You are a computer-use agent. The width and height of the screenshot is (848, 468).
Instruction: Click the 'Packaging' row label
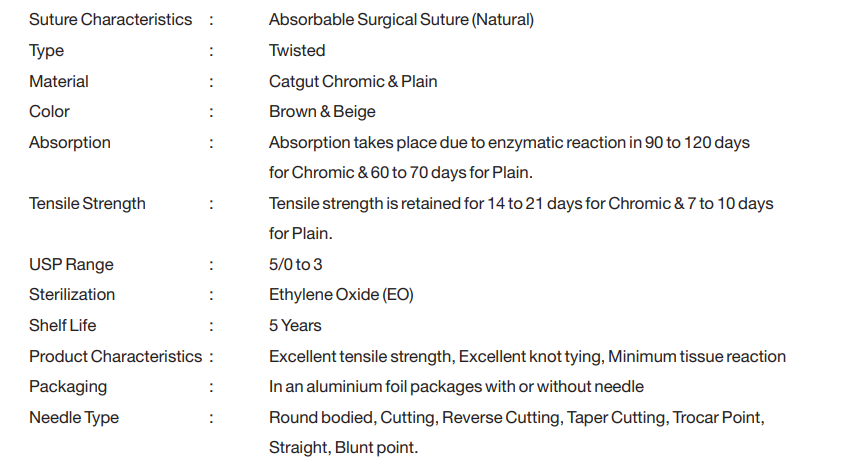click(68, 387)
